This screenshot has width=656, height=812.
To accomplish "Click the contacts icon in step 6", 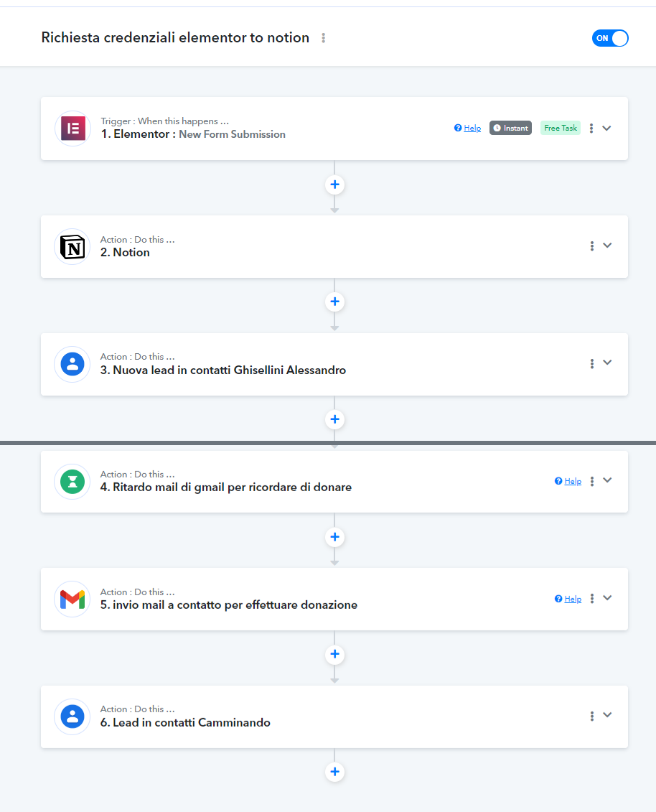I will (x=72, y=717).
